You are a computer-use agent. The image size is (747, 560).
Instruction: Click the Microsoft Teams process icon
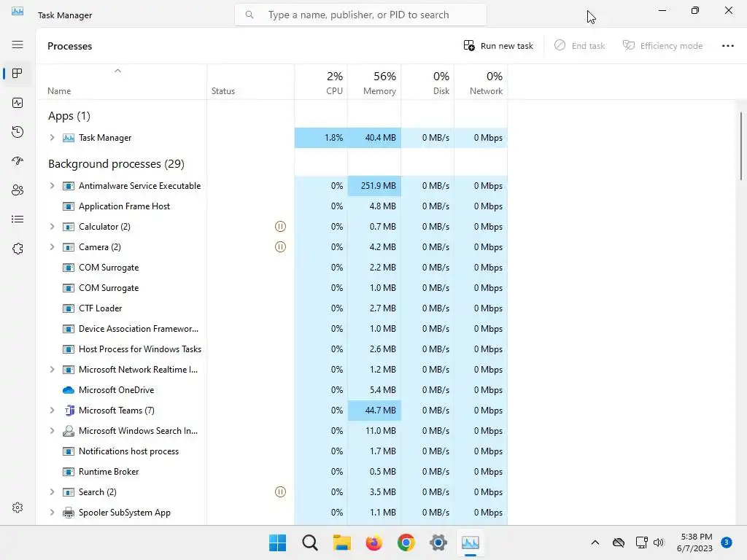(69, 411)
